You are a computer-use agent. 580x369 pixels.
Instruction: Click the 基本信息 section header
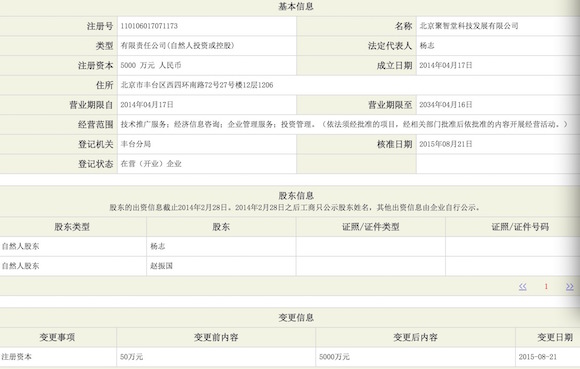[296, 6]
